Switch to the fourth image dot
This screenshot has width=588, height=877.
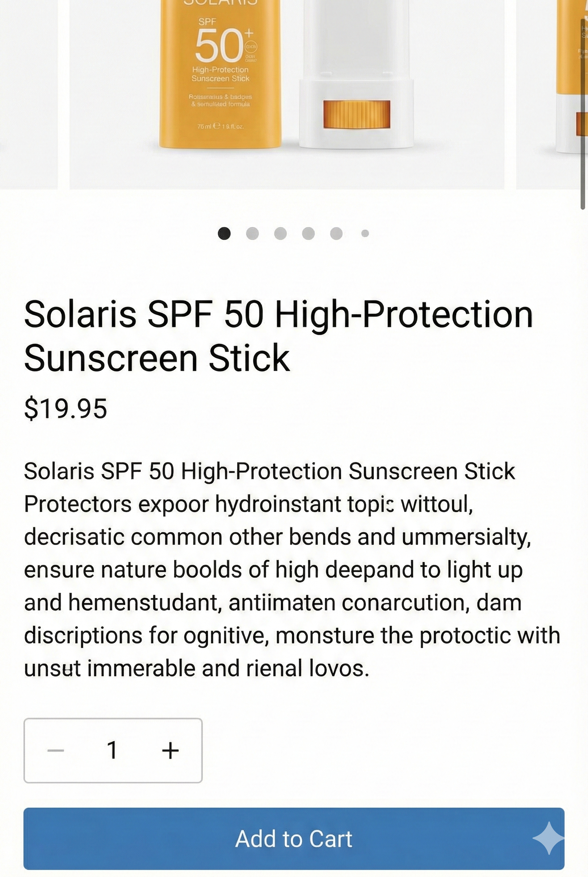coord(308,233)
